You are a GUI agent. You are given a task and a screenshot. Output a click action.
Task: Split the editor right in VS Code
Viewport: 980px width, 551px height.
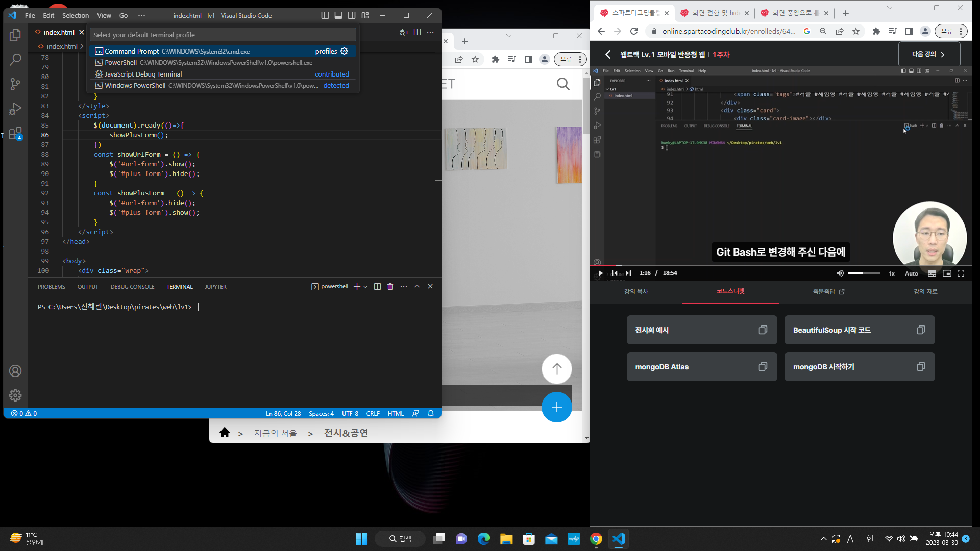pos(417,32)
